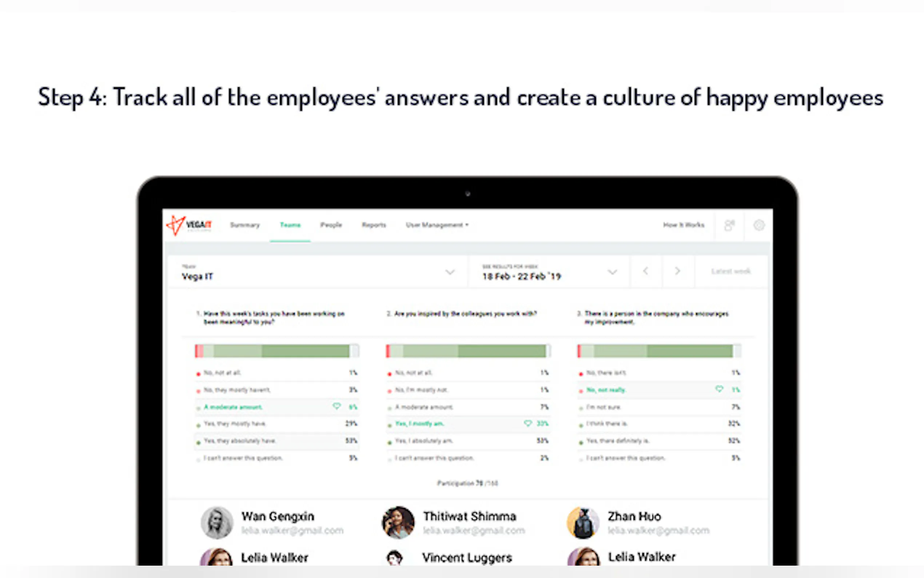Switch to the Teams tab
This screenshot has height=578, width=924.
coord(290,225)
